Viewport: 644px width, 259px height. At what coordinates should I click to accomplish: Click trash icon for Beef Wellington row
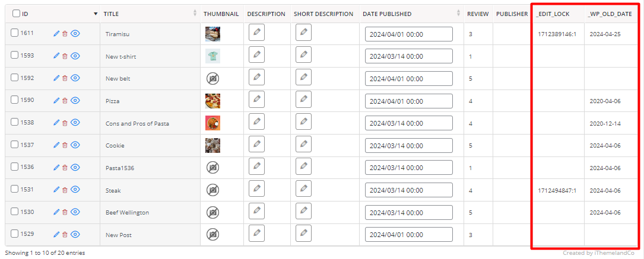[65, 212]
